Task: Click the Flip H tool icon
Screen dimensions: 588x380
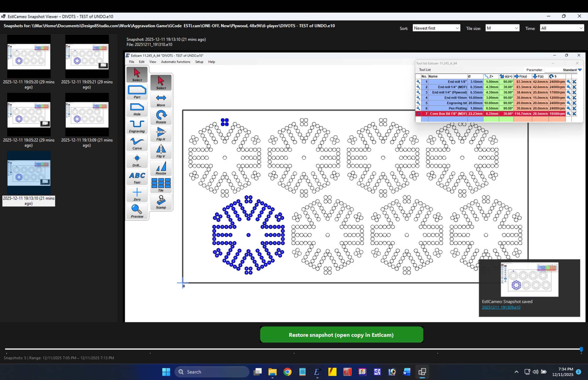Action: [161, 134]
